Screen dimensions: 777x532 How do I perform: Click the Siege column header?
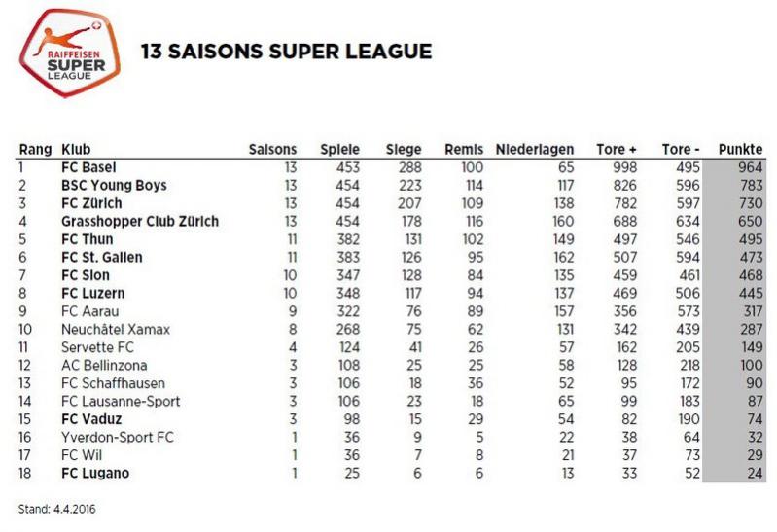click(x=403, y=149)
